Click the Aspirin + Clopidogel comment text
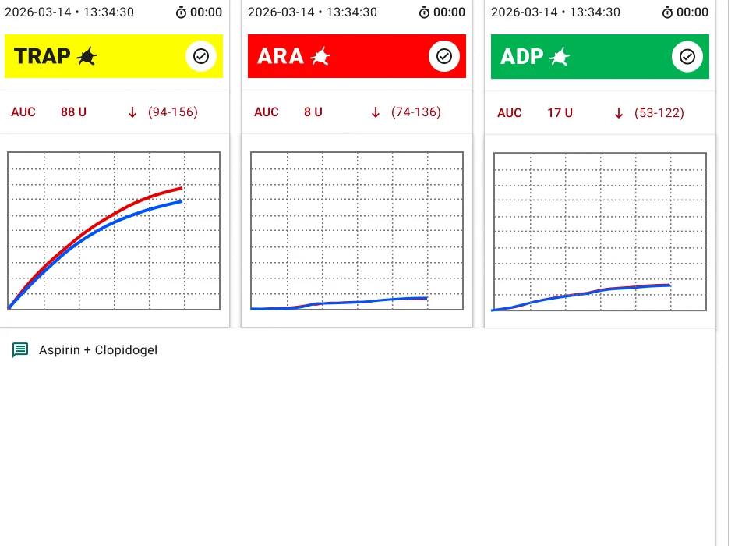Viewport: 756px width, 546px height. (98, 350)
